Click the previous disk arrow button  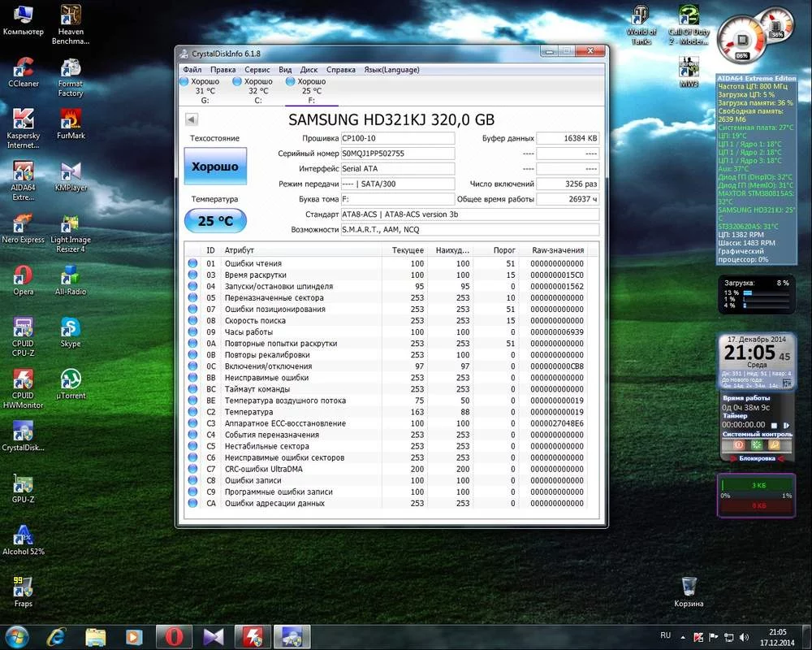click(x=192, y=119)
